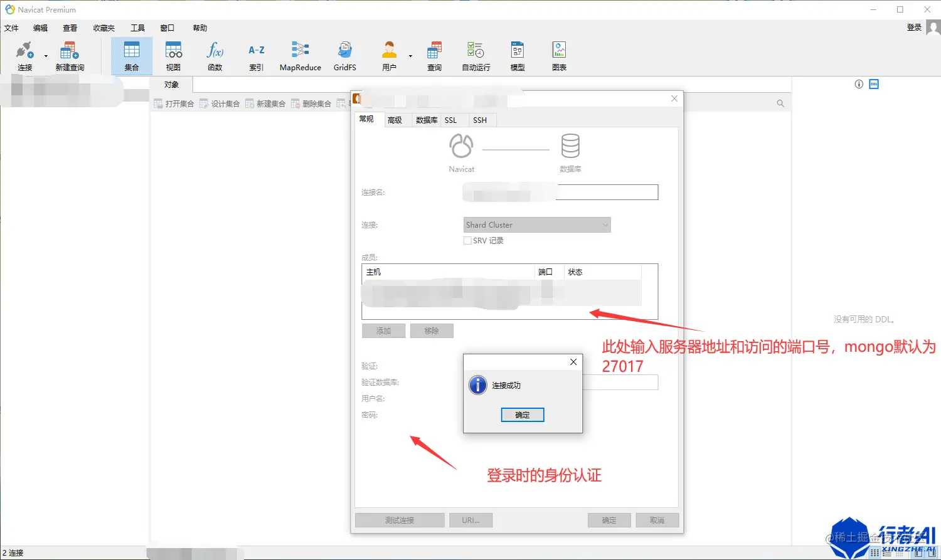This screenshot has height=560, width=941.
Task: Click the 删除集合 object toolbar item
Action: (311, 103)
